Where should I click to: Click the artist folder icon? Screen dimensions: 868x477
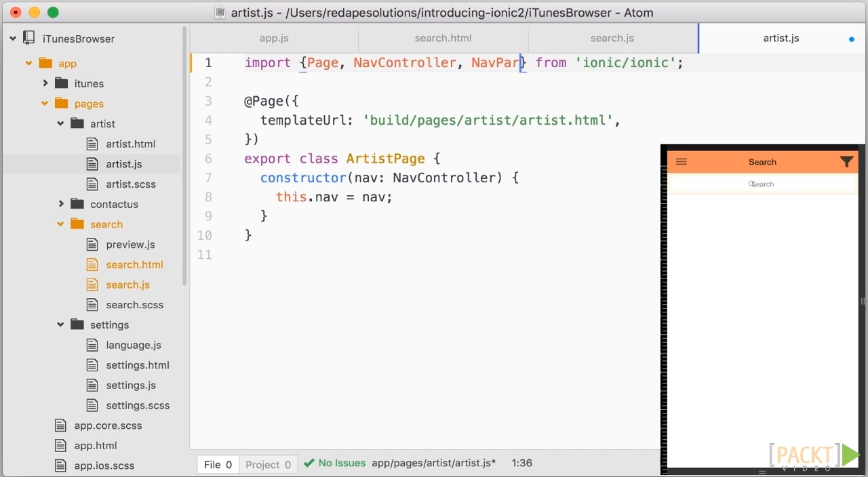(78, 123)
